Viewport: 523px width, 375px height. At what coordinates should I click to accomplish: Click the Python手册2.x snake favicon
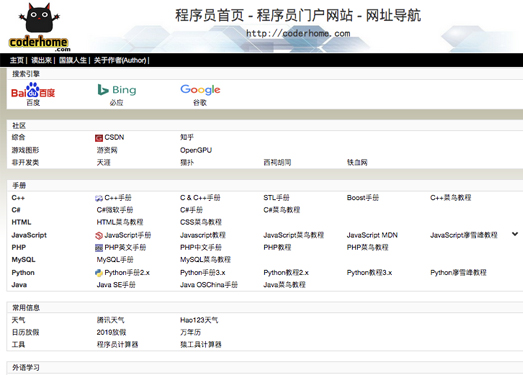pyautogui.click(x=99, y=273)
